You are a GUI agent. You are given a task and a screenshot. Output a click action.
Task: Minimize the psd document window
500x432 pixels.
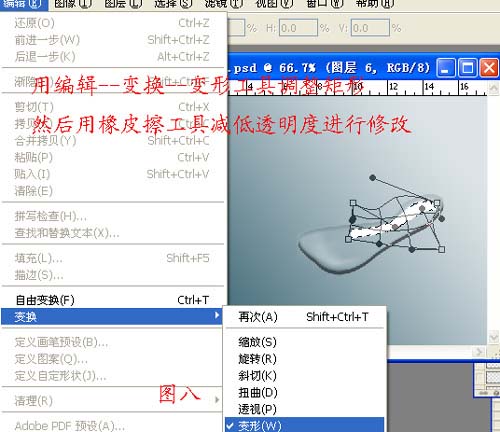click(x=445, y=68)
